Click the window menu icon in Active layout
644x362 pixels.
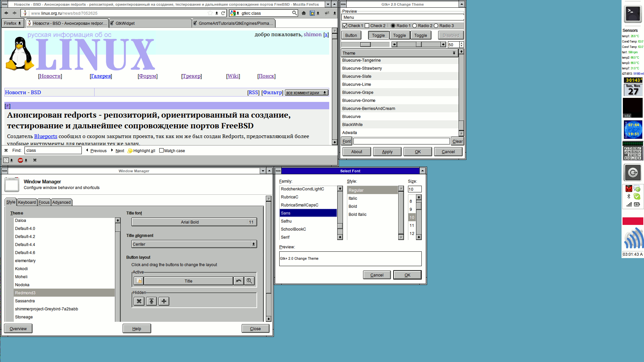point(139,281)
